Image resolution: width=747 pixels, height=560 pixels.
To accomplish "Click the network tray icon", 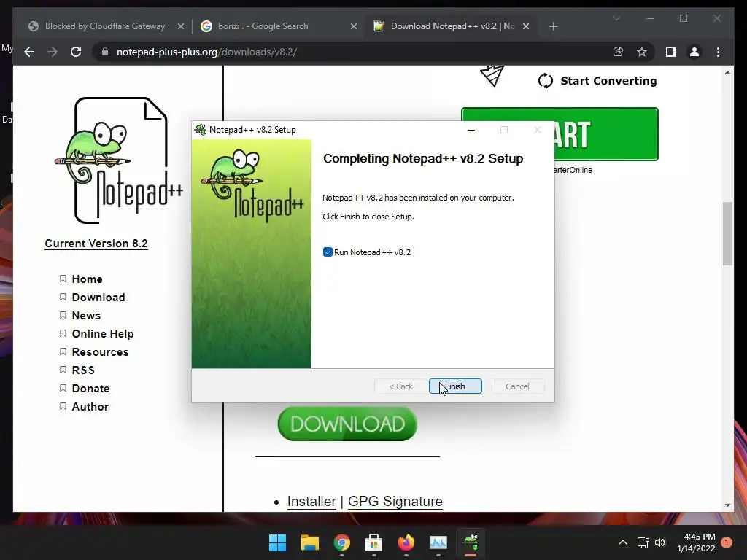I will (x=643, y=542).
